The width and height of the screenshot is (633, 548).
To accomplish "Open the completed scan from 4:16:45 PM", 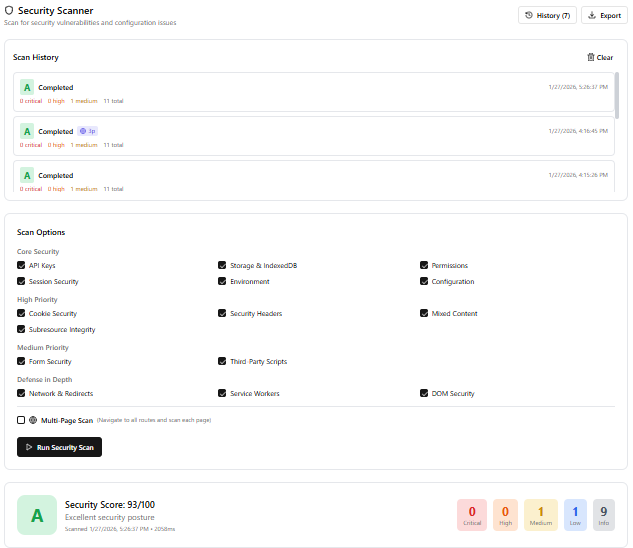I will 314,136.
